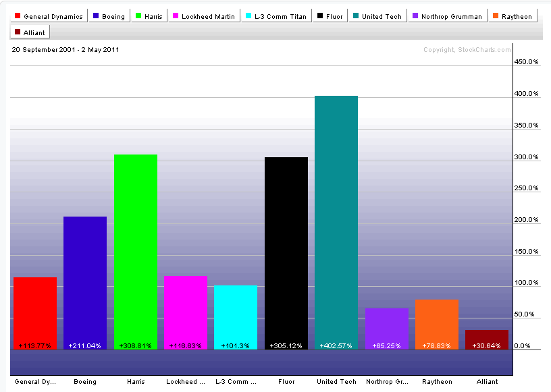Image resolution: width=551 pixels, height=392 pixels.
Task: Select the dark red Alliant bar
Action: click(x=487, y=339)
